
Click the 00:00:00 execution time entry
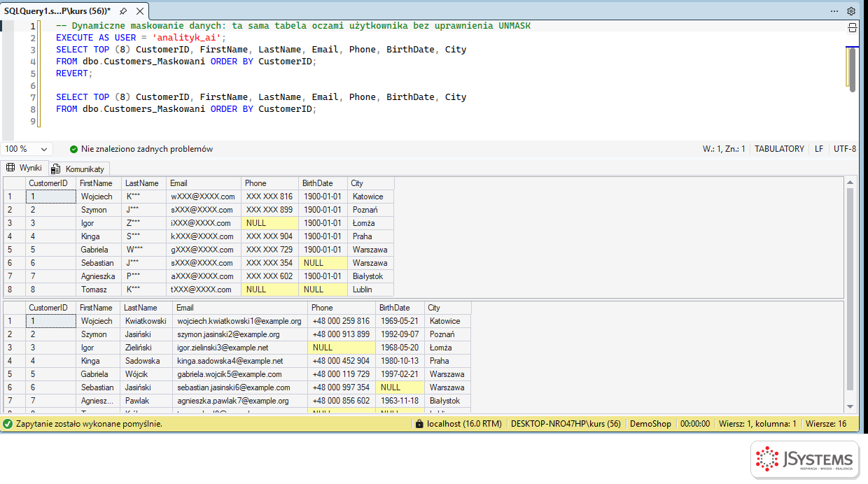click(x=695, y=424)
